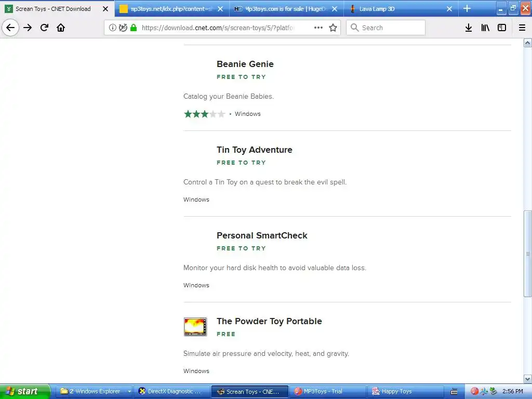The height and width of the screenshot is (399, 532).
Task: Expand the Windows Explorer group dropdown arrow
Action: click(x=129, y=392)
